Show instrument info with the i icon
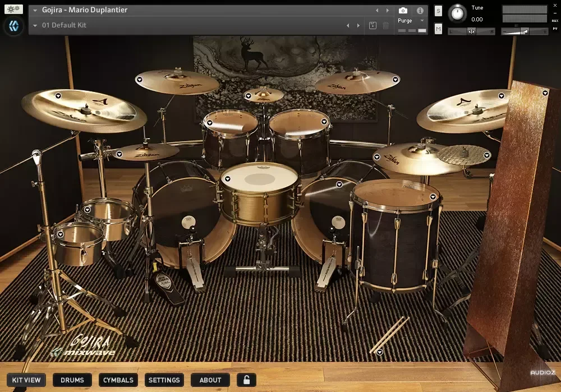Viewport: 561px width, 392px height. coord(420,11)
